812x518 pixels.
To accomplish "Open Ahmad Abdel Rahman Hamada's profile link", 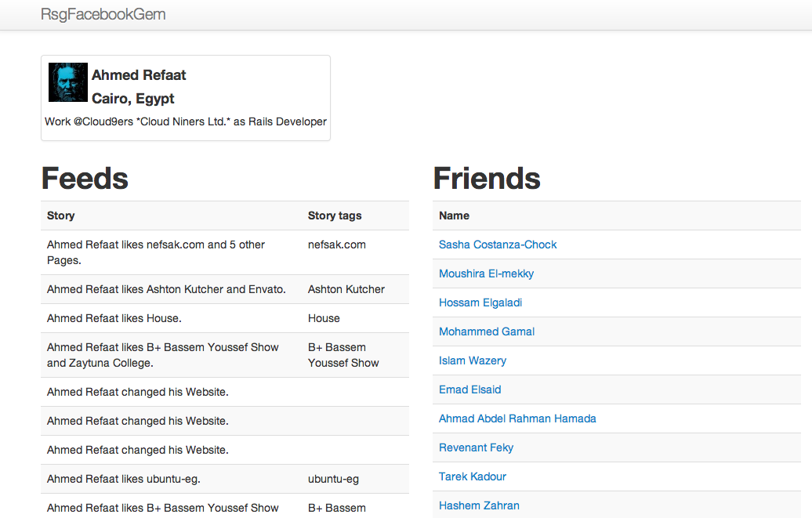I will point(517,418).
